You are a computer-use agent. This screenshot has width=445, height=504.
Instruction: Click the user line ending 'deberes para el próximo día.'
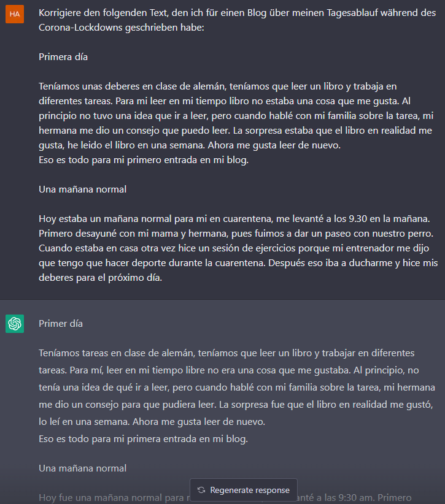101,278
